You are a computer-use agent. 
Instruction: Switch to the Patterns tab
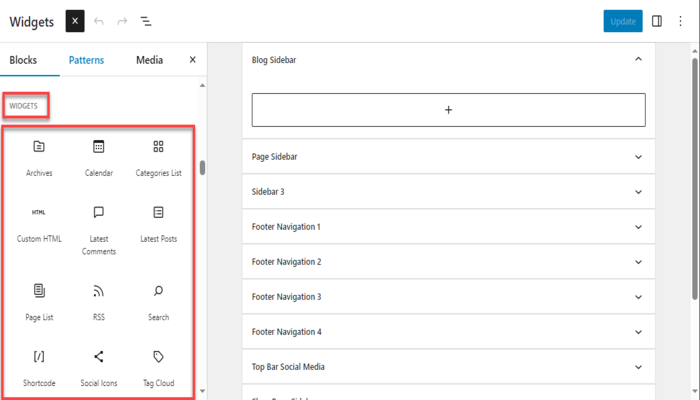pos(86,60)
